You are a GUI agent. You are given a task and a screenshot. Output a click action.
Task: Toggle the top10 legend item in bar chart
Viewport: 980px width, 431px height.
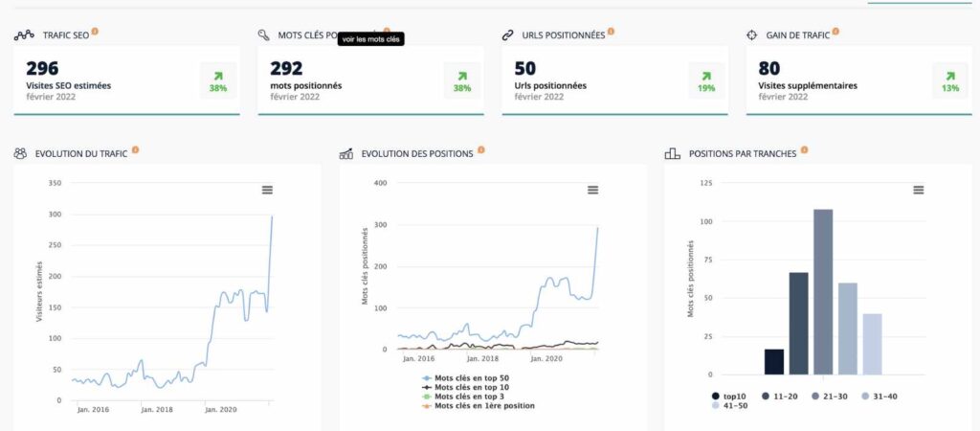click(x=728, y=396)
